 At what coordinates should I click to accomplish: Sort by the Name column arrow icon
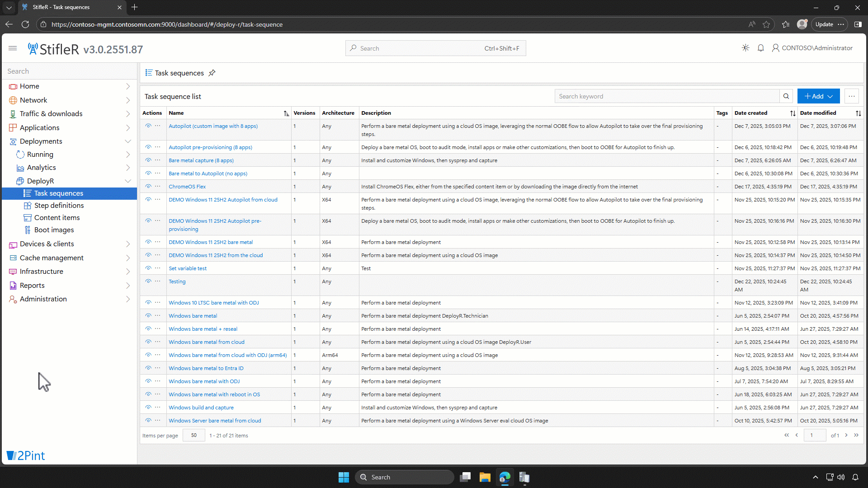pos(286,113)
